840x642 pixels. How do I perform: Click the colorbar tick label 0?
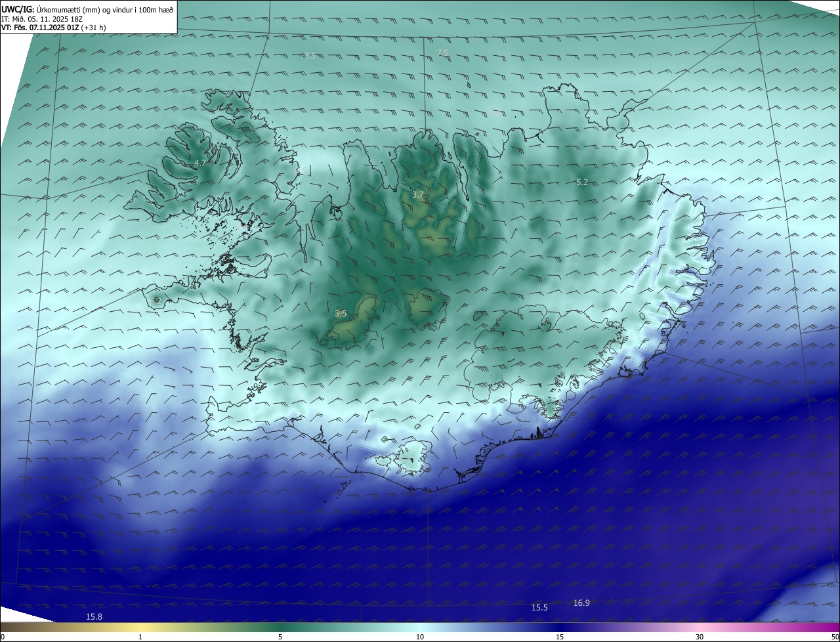click(3, 637)
